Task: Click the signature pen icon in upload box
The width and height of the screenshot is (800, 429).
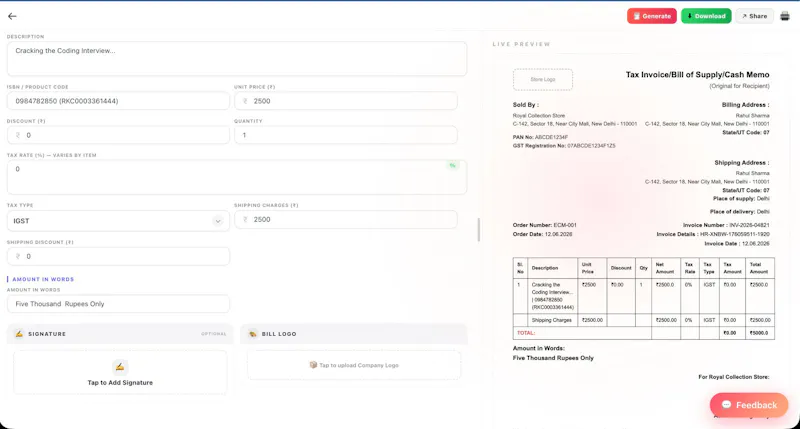Action: (120, 367)
